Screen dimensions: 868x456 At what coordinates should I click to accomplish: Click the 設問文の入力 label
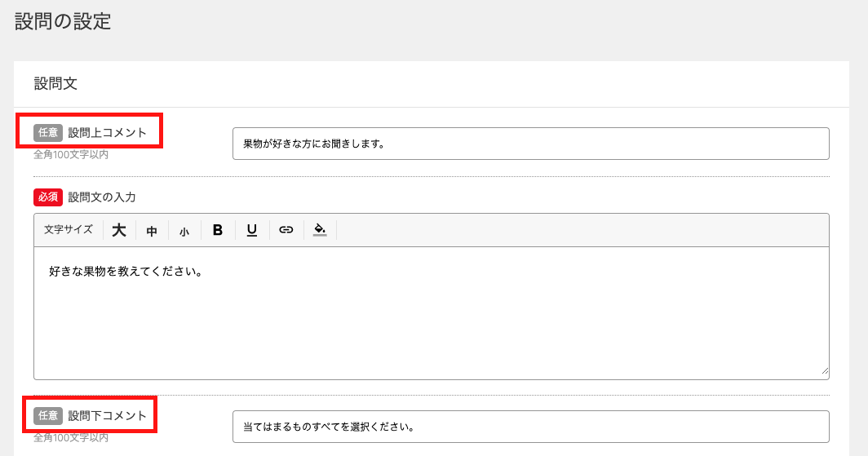[x=102, y=197]
